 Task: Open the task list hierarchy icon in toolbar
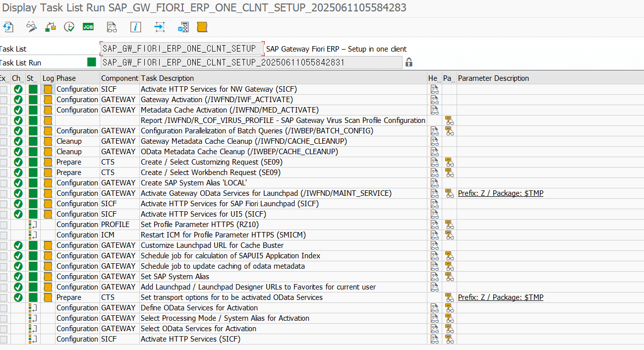point(50,27)
